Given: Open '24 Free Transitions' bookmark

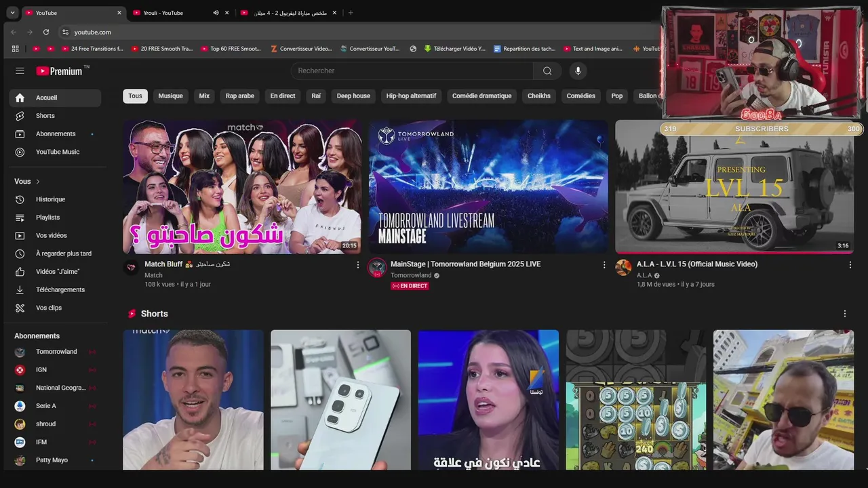Looking at the screenshot, I should click(x=92, y=49).
